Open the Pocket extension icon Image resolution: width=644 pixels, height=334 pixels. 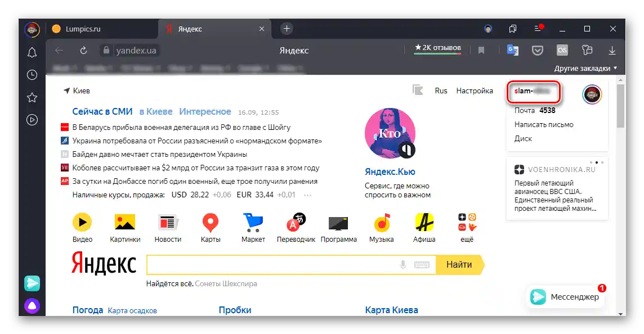[x=538, y=51]
